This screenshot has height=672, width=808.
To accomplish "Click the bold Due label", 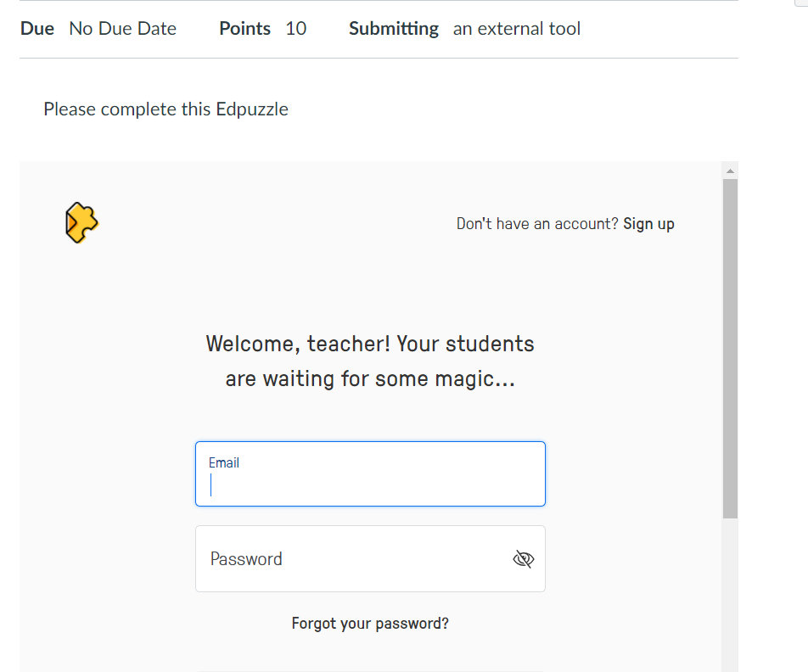I will coord(37,29).
